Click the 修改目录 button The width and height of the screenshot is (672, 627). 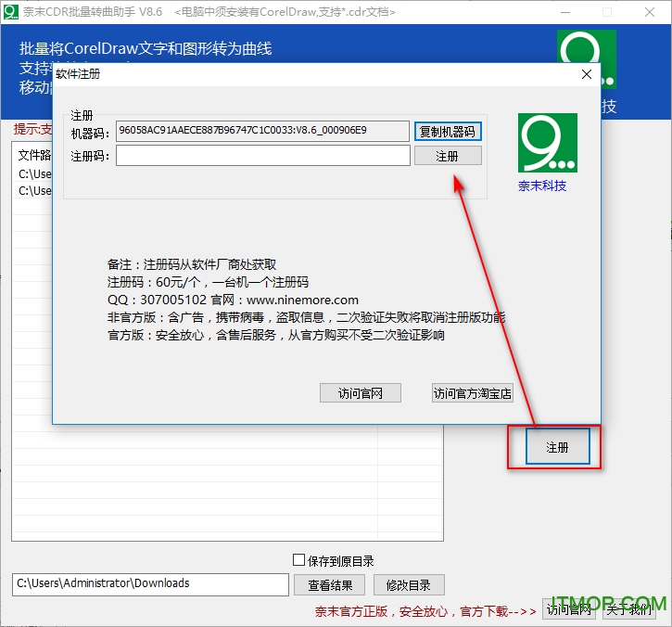409,584
